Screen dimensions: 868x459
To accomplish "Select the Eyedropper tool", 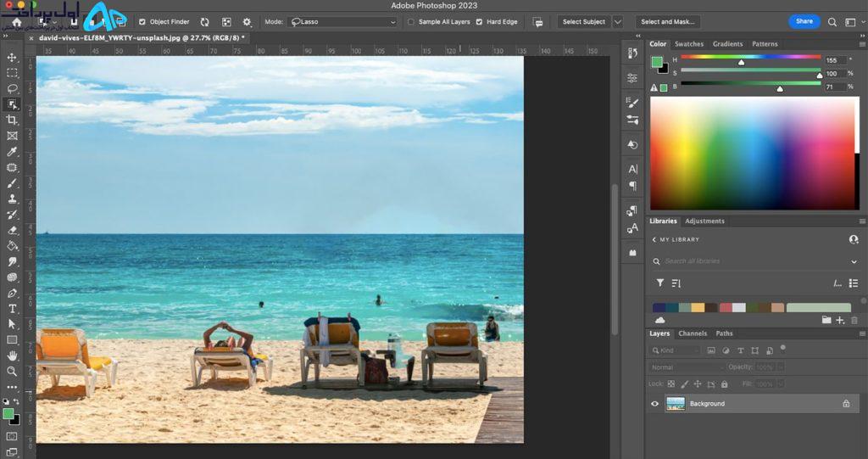I will coord(12,151).
